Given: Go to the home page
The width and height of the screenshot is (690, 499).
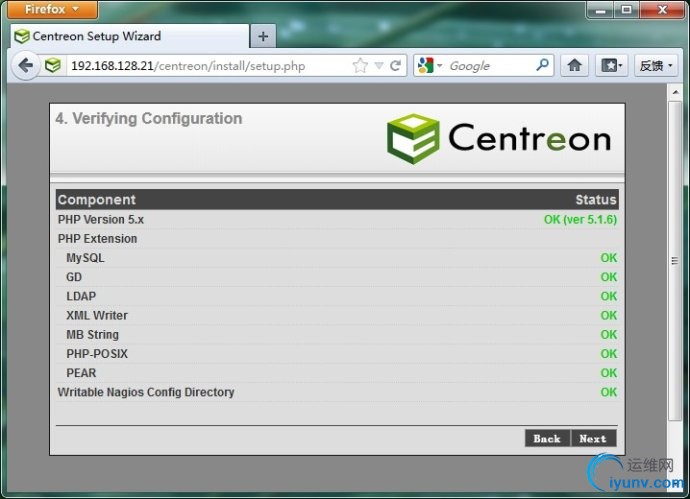Looking at the screenshot, I should click(574, 66).
